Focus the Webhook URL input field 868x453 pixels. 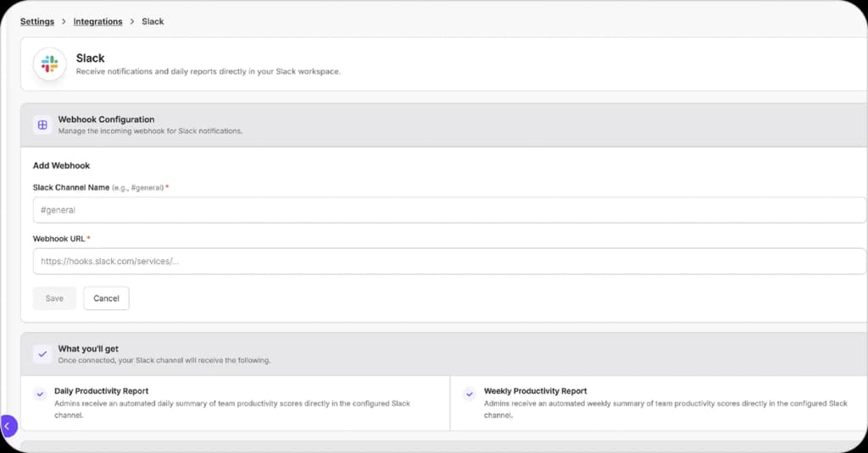[449, 261]
